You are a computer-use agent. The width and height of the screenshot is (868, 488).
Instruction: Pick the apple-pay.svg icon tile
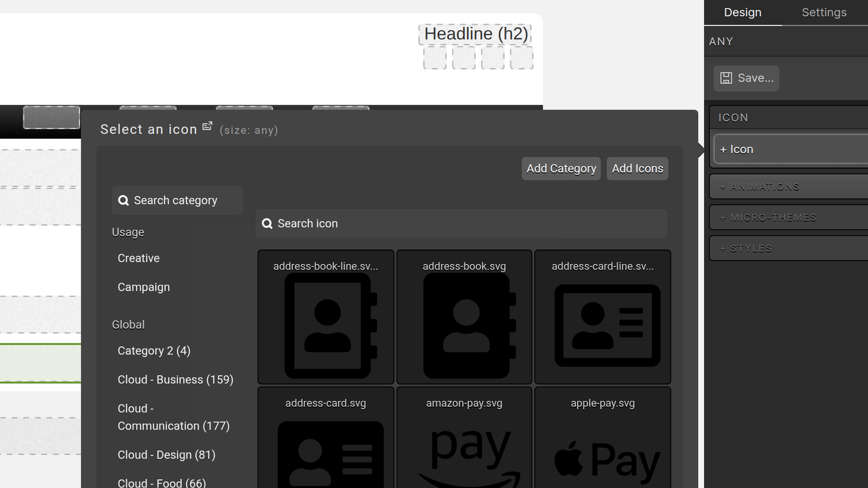coord(603,437)
